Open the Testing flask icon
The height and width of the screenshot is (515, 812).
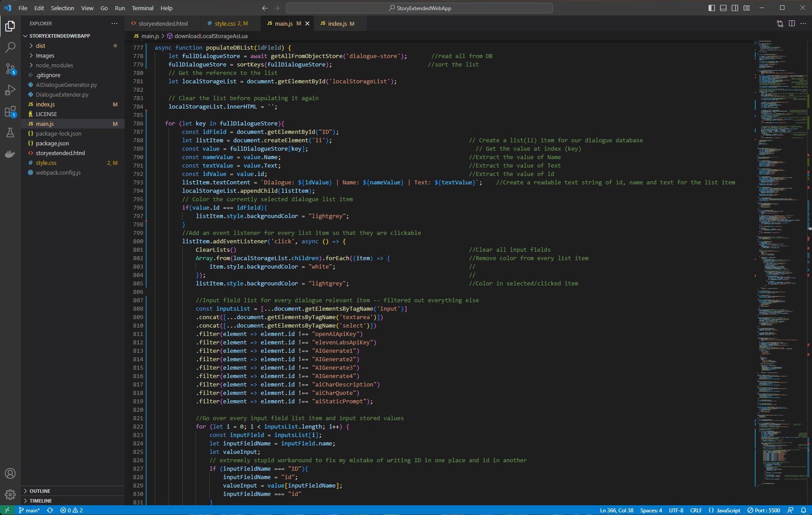tap(10, 133)
